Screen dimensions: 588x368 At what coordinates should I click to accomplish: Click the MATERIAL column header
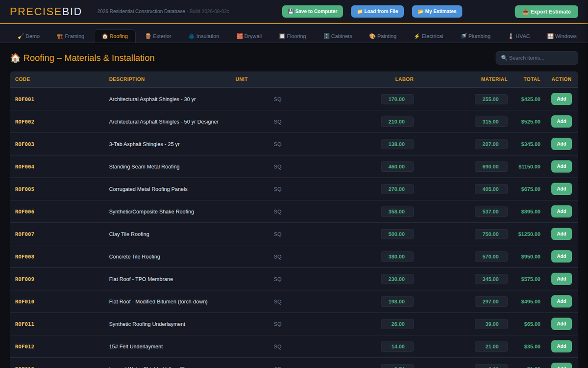(x=494, y=79)
